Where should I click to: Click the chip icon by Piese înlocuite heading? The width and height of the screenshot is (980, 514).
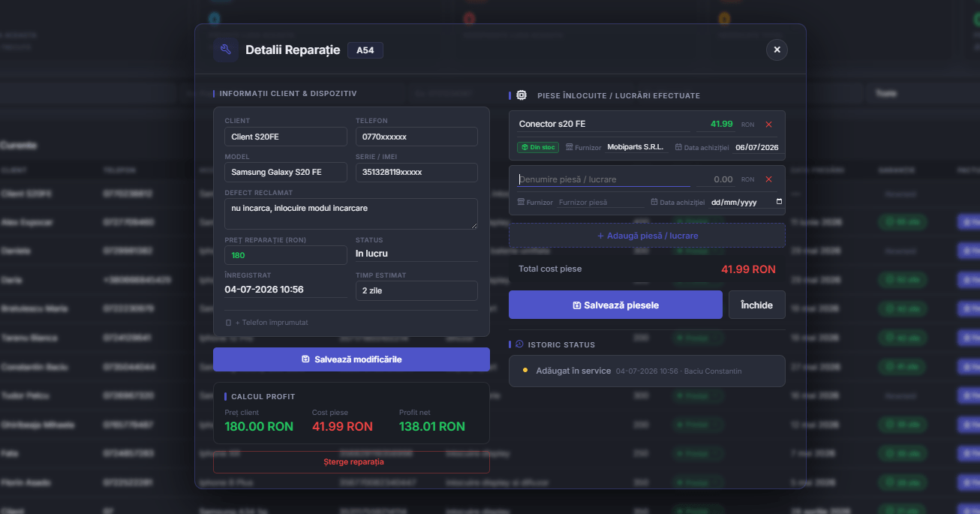[522, 95]
